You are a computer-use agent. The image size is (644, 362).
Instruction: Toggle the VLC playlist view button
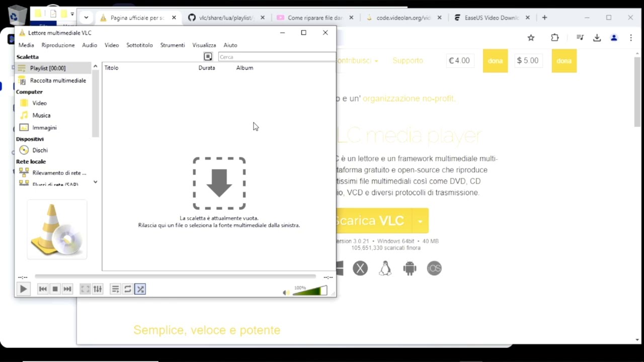click(115, 289)
